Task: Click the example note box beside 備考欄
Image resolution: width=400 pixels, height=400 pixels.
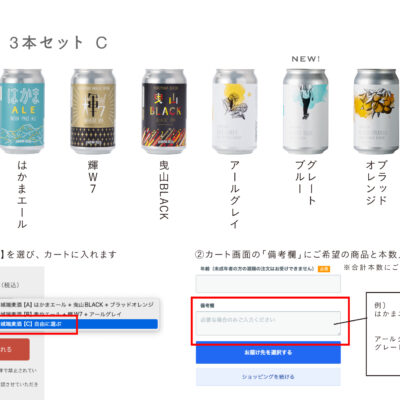Action: click(383, 334)
